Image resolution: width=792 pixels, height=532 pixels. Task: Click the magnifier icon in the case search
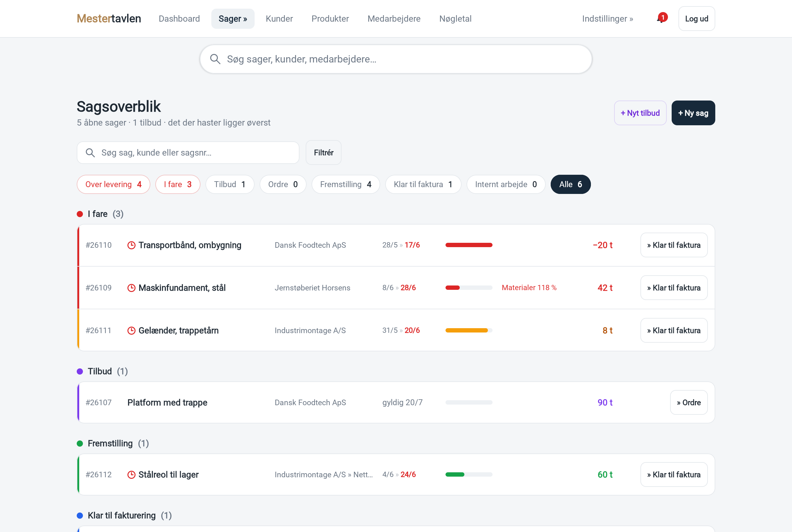(x=90, y=153)
